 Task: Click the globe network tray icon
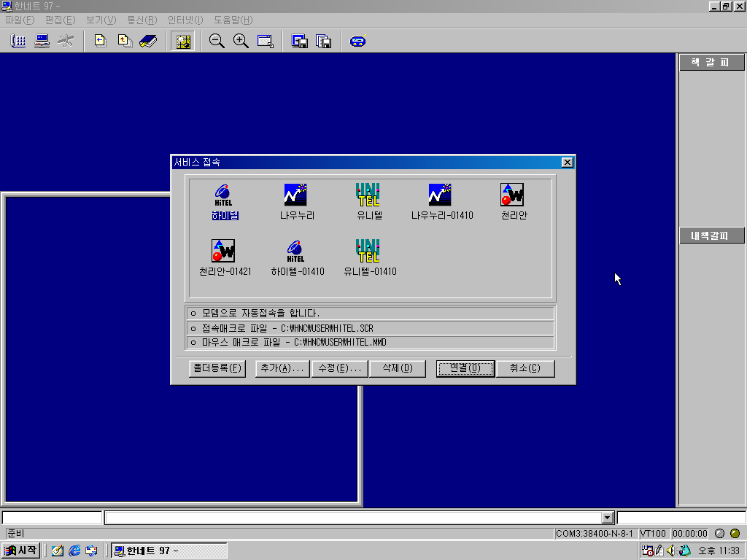[x=685, y=551]
